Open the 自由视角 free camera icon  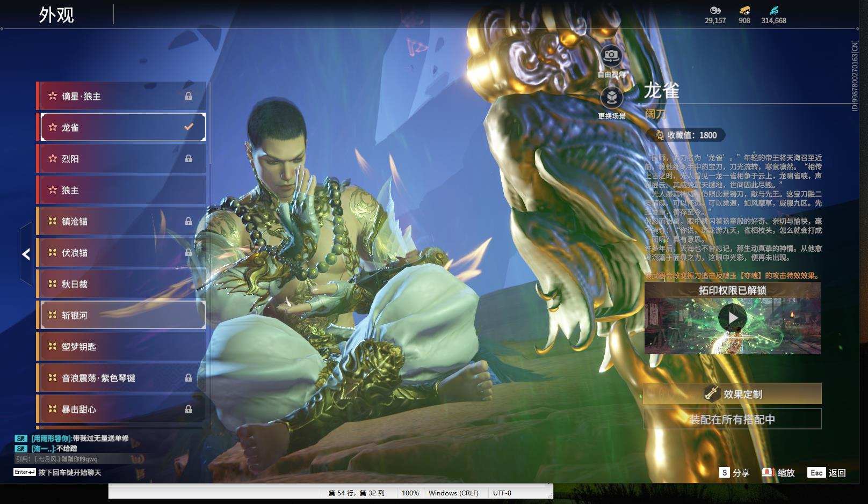pyautogui.click(x=611, y=56)
